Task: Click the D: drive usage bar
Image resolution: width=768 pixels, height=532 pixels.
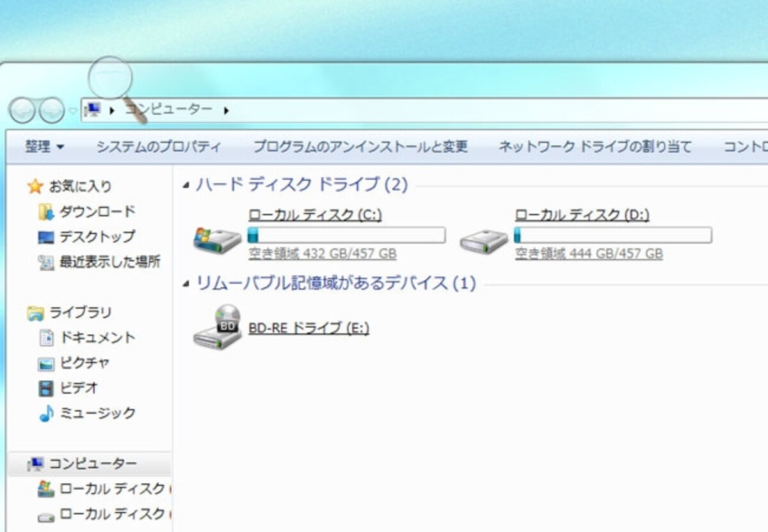Action: pos(613,235)
